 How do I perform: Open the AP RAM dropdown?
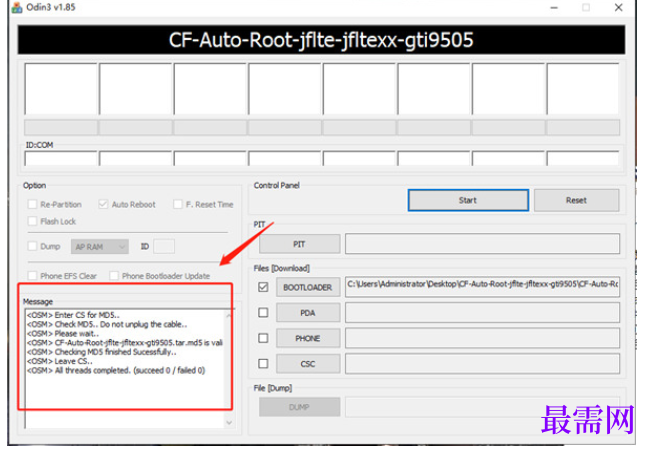point(100,247)
